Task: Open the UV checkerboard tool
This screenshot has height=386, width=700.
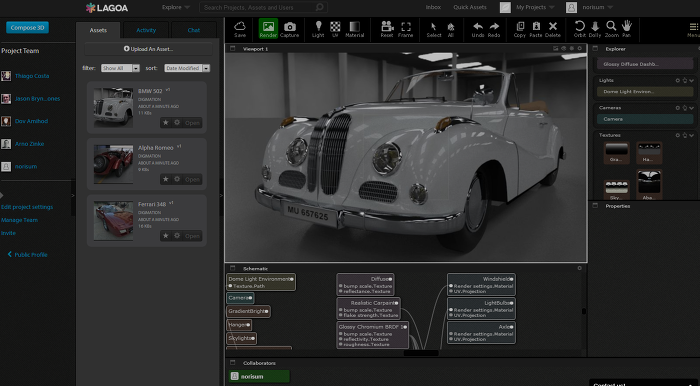Action: [x=335, y=29]
